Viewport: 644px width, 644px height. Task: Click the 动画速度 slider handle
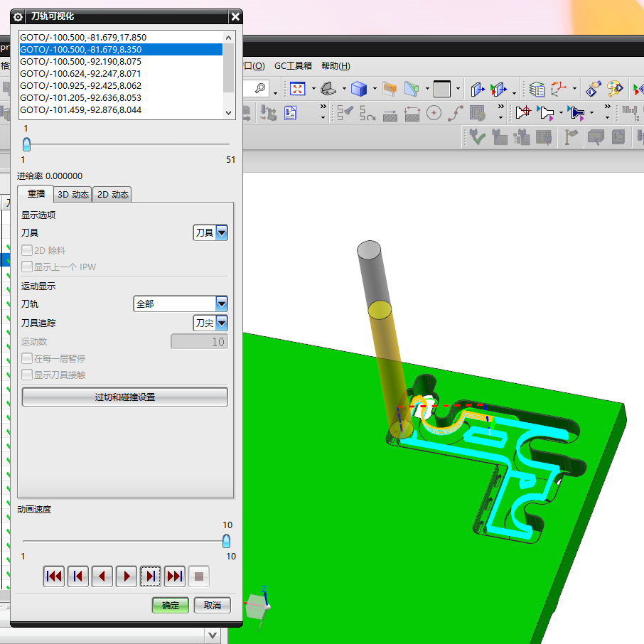pos(226,541)
